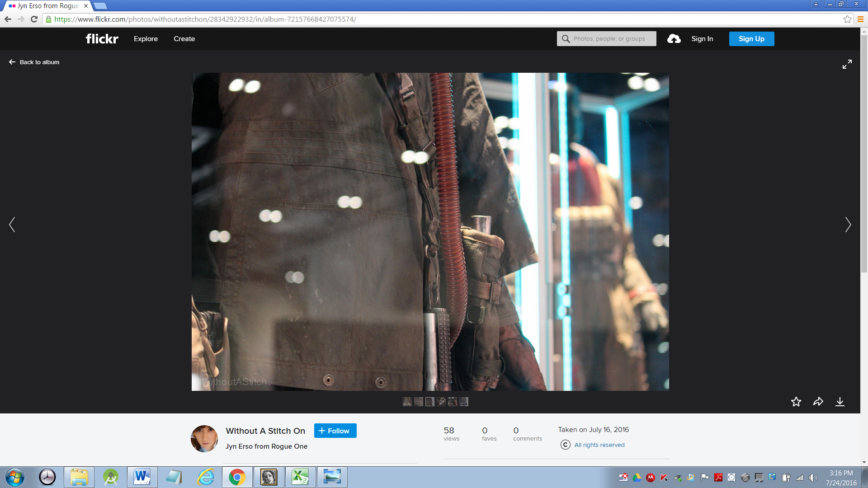Click the magnifier icon in search box
The width and height of the screenshot is (868, 488).
click(566, 39)
